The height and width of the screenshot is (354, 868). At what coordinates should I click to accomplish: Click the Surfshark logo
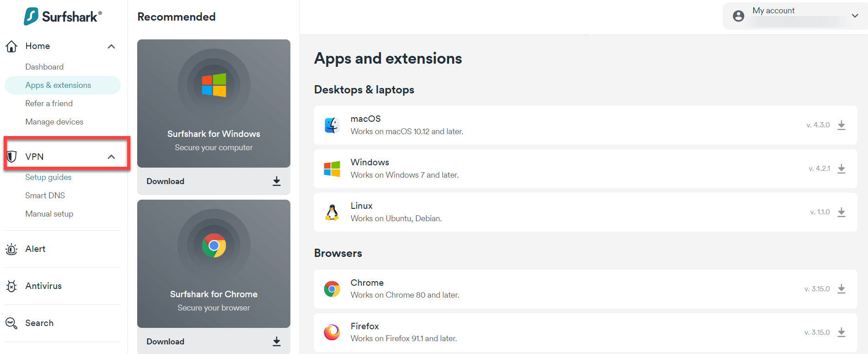coord(63,16)
